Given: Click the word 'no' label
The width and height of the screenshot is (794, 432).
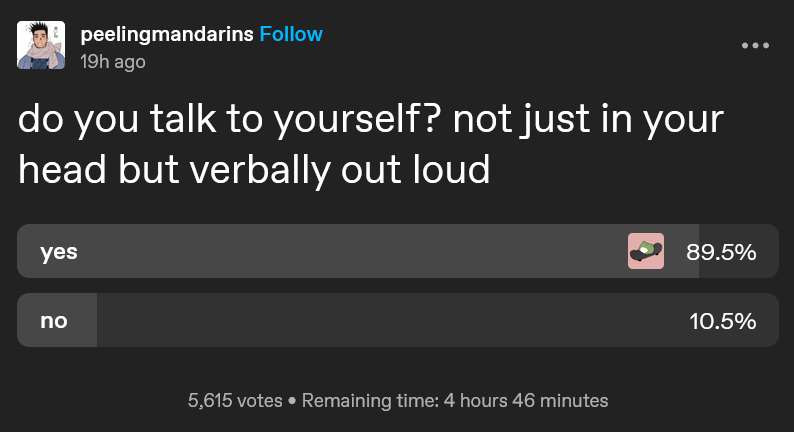Looking at the screenshot, I should (54, 321).
